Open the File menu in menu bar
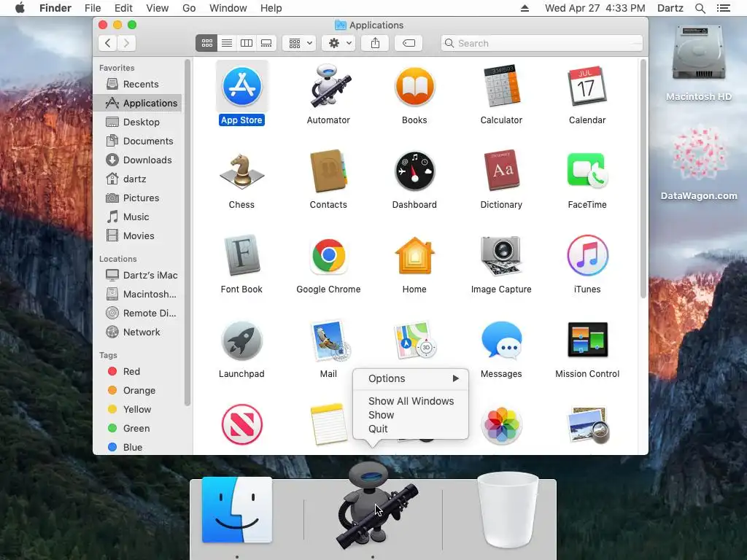 pos(93,8)
